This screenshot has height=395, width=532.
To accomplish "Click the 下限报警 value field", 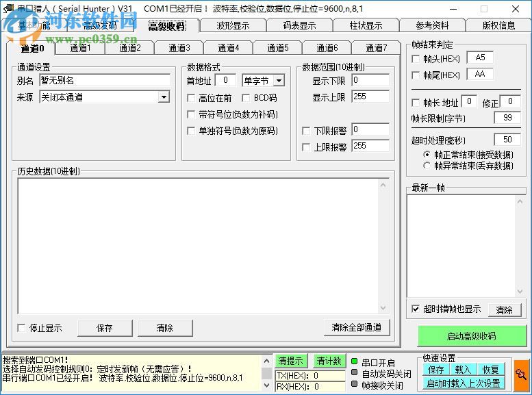I will click(x=370, y=129).
